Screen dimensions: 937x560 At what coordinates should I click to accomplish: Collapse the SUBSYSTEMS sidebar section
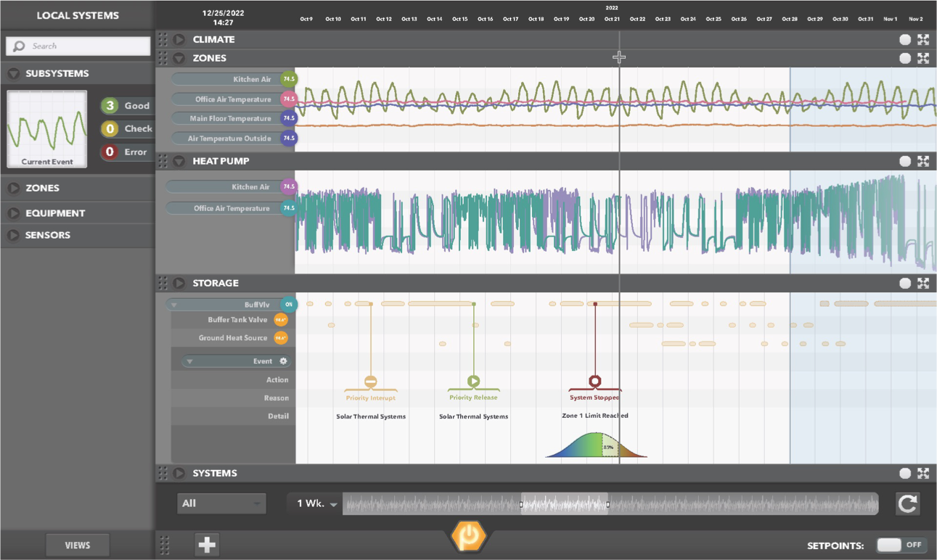tap(13, 73)
